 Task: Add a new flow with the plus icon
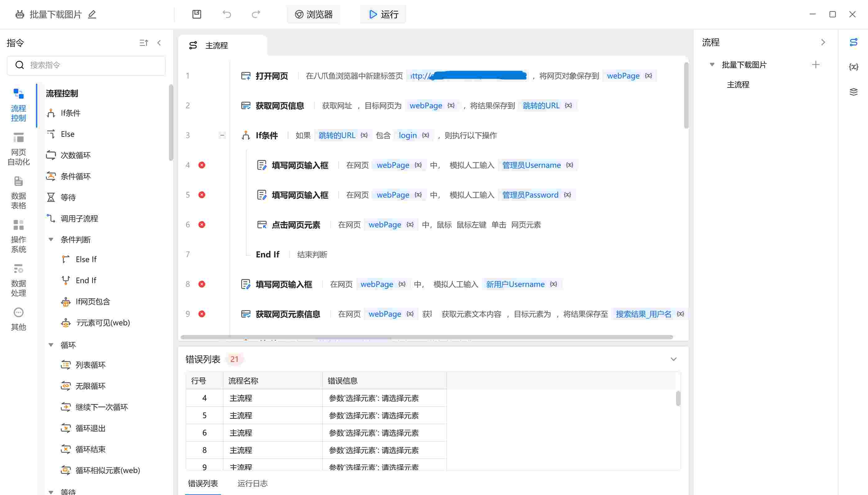[x=816, y=65]
